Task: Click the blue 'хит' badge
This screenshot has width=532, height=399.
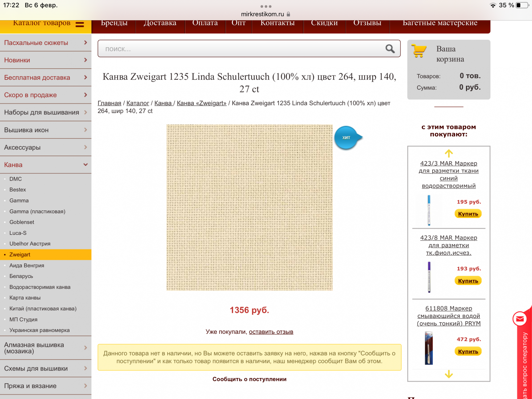Action: click(347, 138)
